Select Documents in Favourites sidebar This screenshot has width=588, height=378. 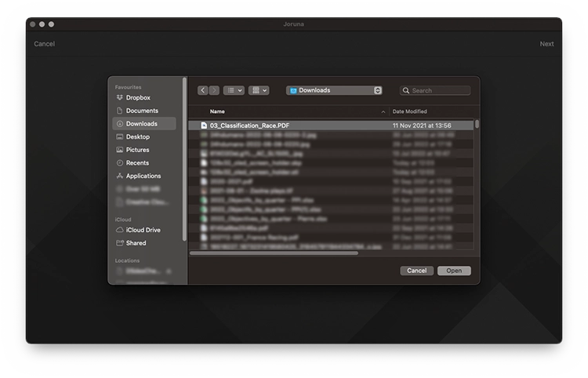click(x=142, y=111)
